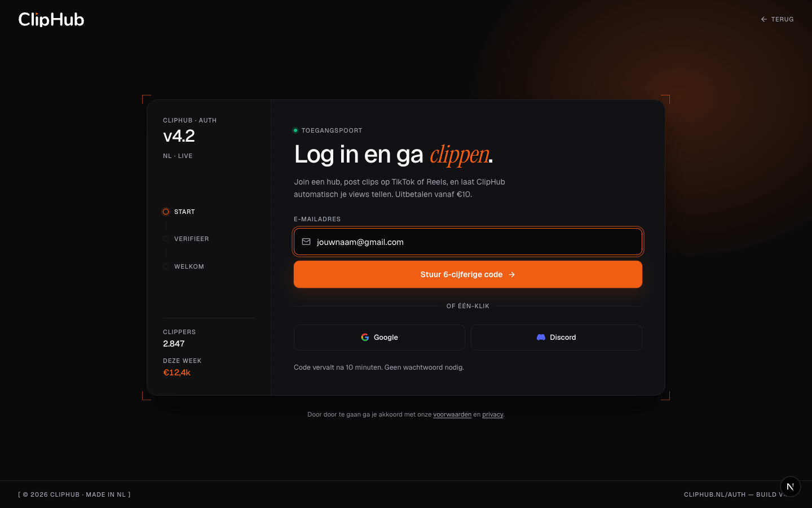Click 'Code vervalt na 10 minuten' note
Image resolution: width=812 pixels, height=508 pixels.
pos(379,367)
